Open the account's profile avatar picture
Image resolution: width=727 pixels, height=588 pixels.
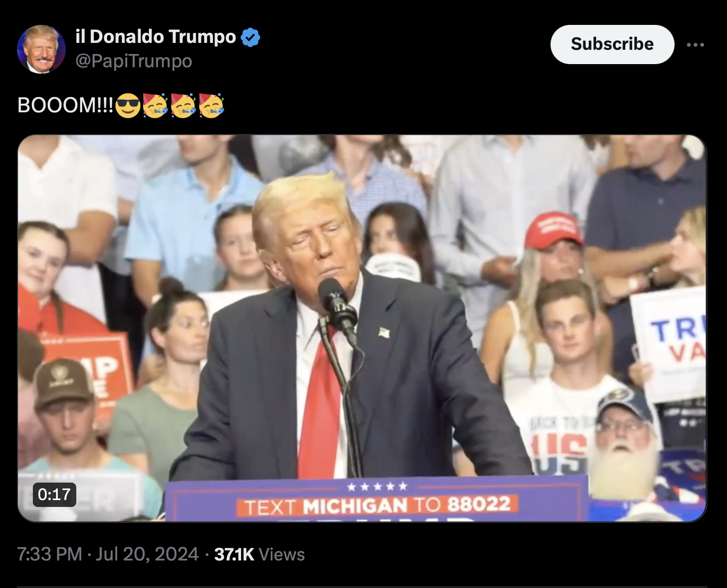pyautogui.click(x=41, y=49)
